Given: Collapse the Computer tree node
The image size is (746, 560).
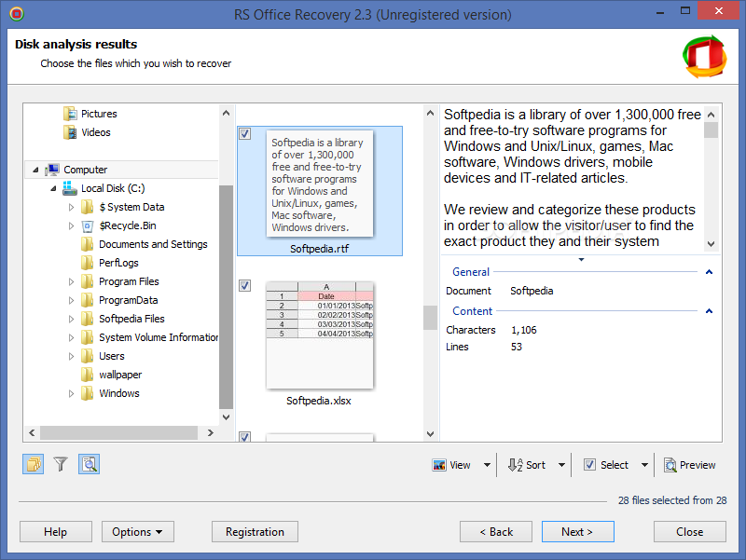Looking at the screenshot, I should pos(35,170).
